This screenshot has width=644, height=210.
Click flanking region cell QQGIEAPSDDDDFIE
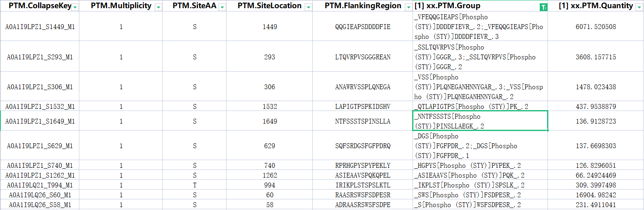click(362, 27)
